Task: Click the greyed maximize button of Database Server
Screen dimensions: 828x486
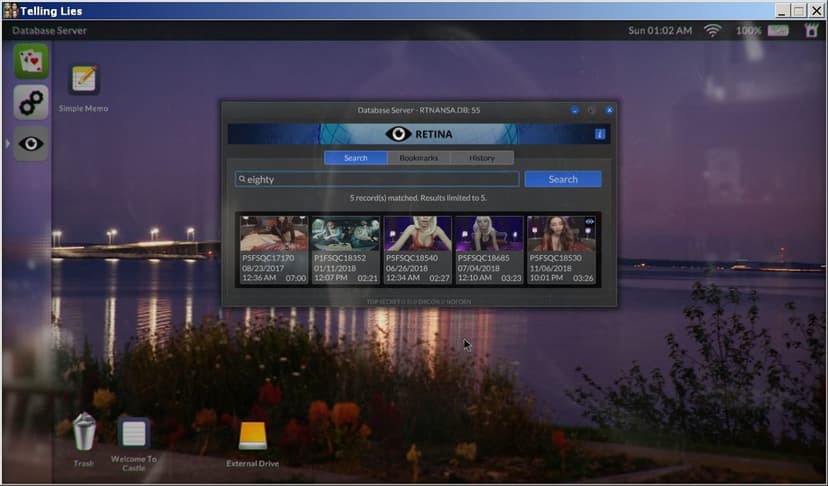Action: tap(591, 110)
